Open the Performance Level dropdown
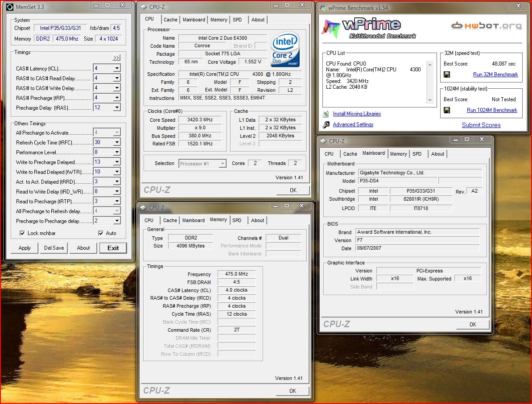The image size is (532, 404). 117,152
